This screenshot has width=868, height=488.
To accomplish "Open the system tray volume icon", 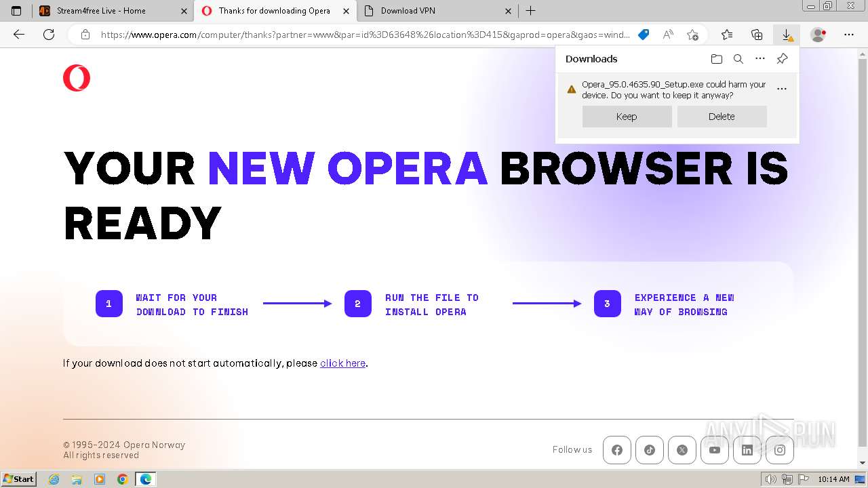I will [x=771, y=479].
